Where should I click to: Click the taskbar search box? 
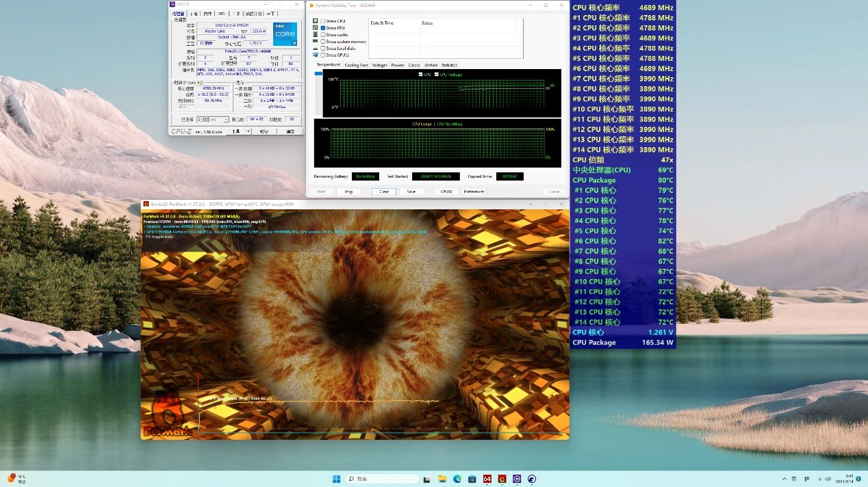[x=381, y=479]
